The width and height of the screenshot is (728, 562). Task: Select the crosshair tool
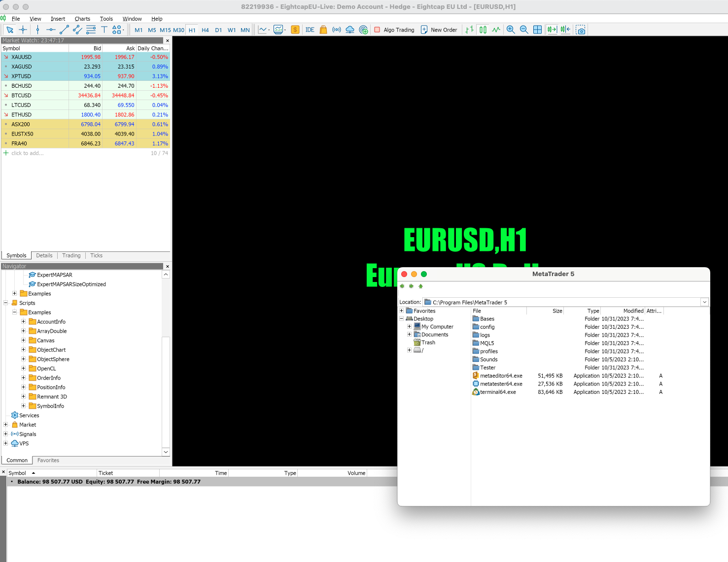click(x=23, y=30)
